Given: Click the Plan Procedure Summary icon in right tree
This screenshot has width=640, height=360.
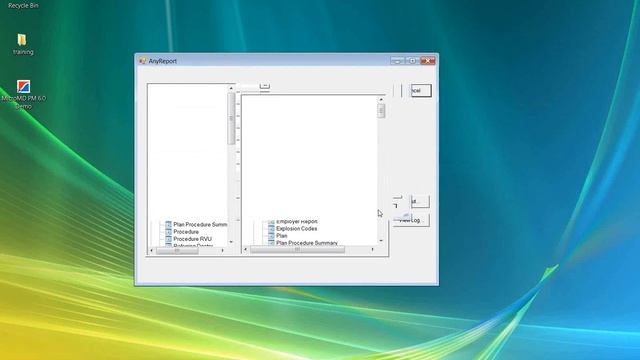Looking at the screenshot, I should (x=271, y=243).
